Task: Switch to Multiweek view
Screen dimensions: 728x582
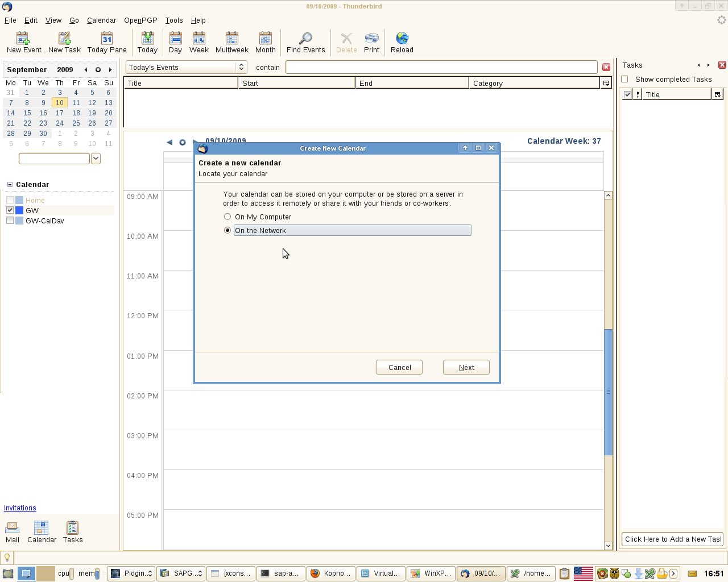Action: click(232, 43)
